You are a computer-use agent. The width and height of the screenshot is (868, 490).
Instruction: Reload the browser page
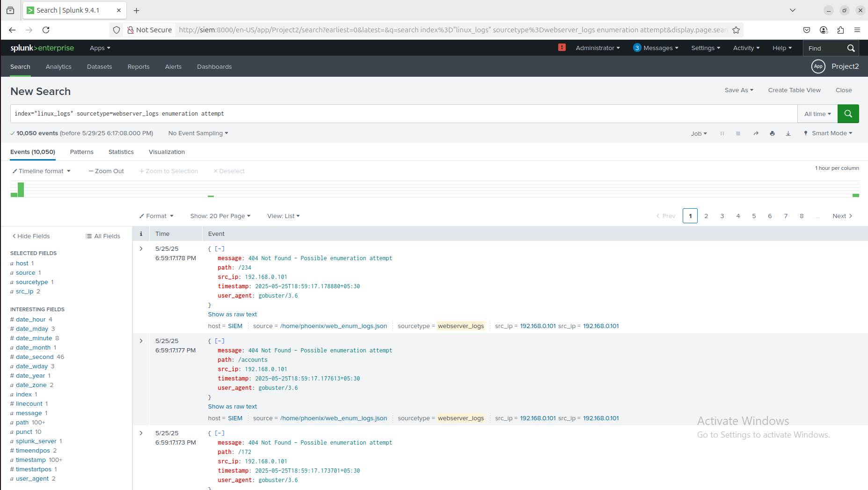click(46, 30)
